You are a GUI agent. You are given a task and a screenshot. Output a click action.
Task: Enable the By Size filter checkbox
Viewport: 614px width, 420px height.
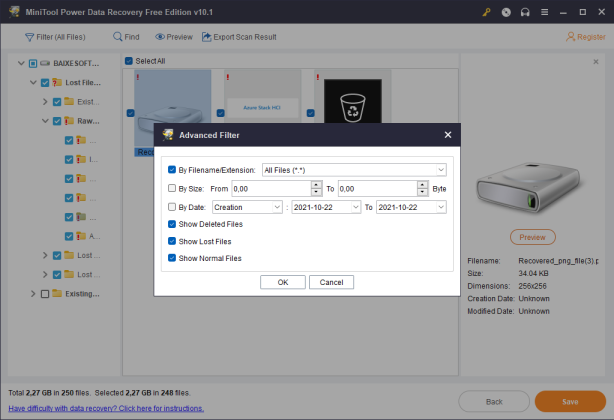coord(172,188)
